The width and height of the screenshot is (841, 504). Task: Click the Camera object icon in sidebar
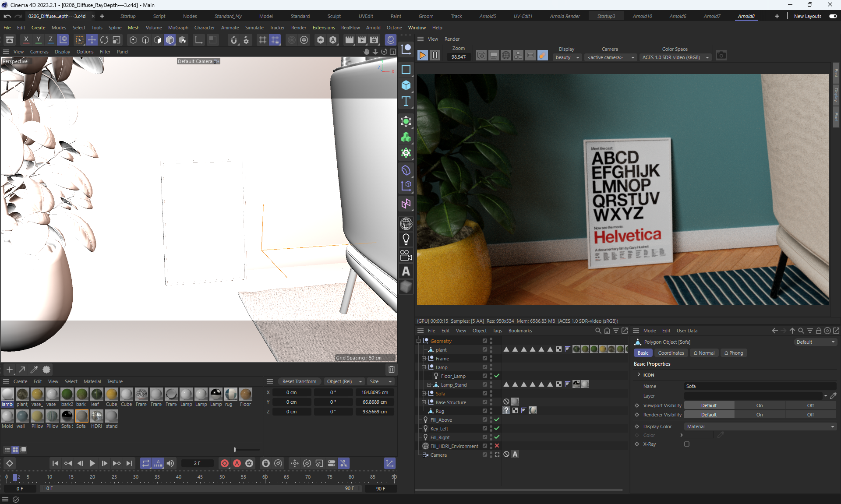(406, 255)
